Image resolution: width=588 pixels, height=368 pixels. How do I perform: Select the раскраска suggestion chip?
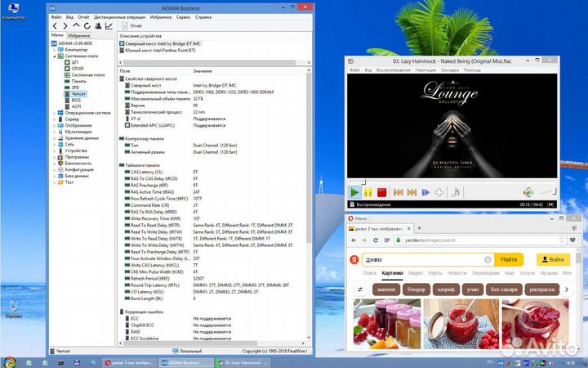point(542,289)
